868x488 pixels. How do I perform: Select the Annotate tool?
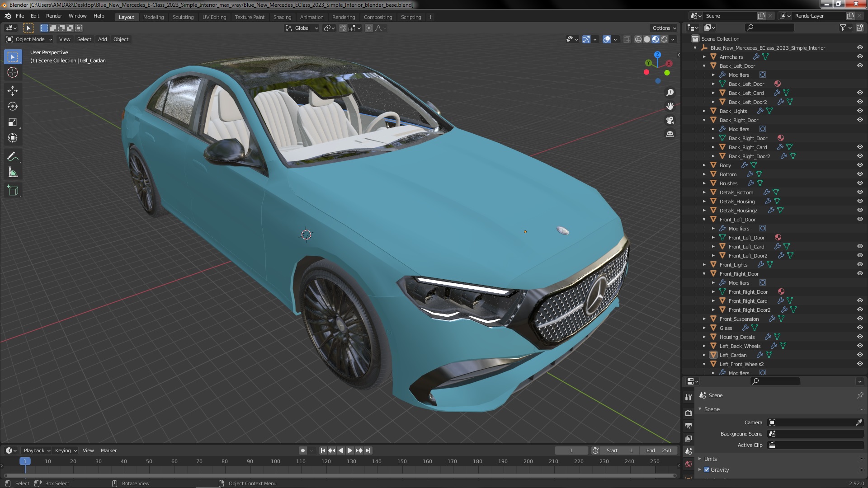pyautogui.click(x=13, y=157)
